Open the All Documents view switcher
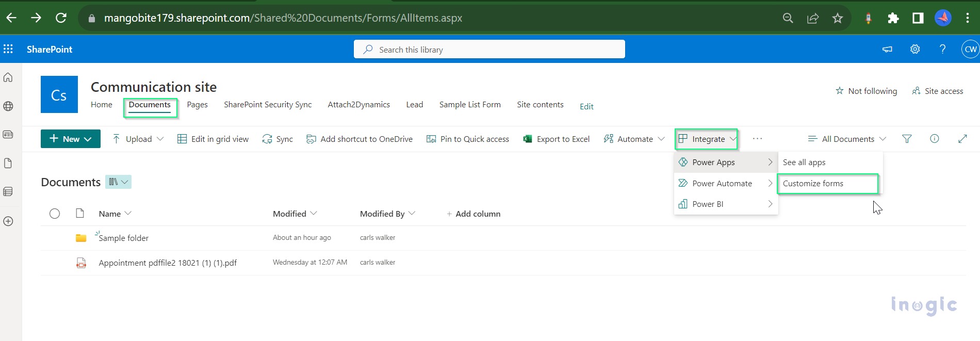 click(847, 139)
